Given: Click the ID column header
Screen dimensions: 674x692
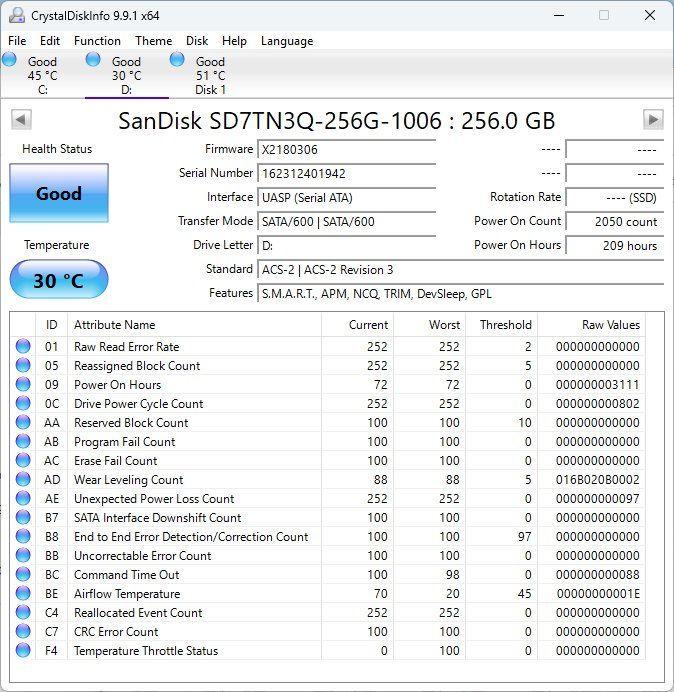Looking at the screenshot, I should coord(52,325).
